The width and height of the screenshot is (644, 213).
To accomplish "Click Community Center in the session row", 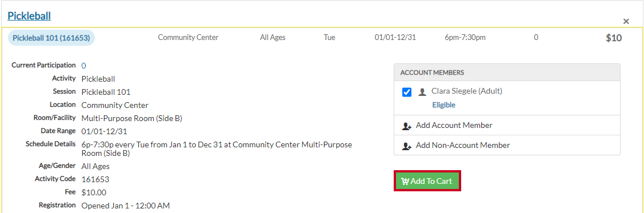I will tap(188, 37).
